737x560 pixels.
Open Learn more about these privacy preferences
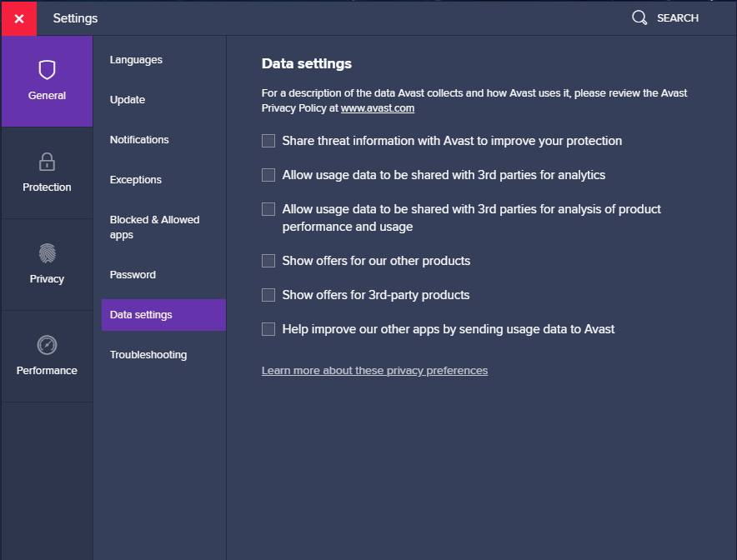pyautogui.click(x=374, y=371)
